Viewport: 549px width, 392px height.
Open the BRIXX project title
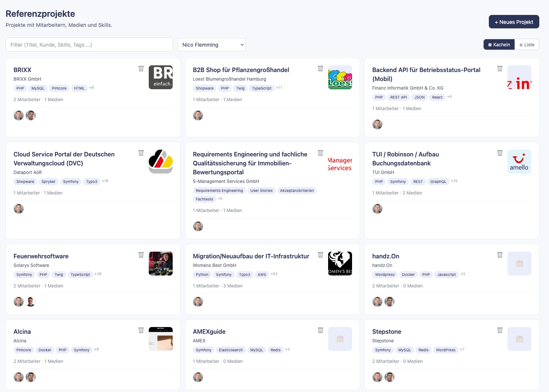pyautogui.click(x=22, y=70)
